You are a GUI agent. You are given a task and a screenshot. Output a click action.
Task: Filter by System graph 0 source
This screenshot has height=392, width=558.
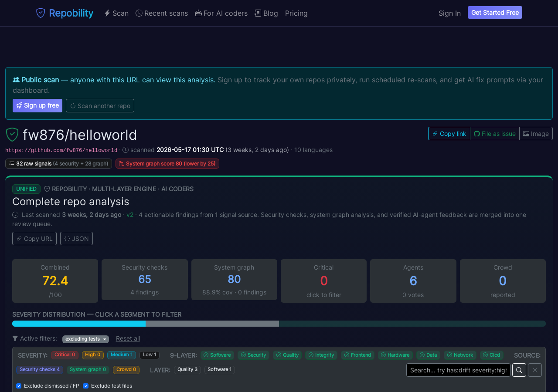coord(88,370)
